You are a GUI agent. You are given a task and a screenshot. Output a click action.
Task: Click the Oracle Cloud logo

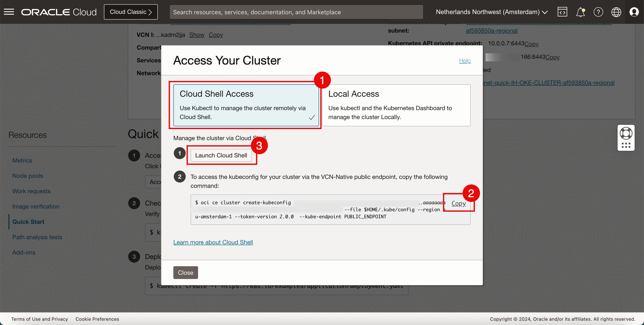click(59, 12)
